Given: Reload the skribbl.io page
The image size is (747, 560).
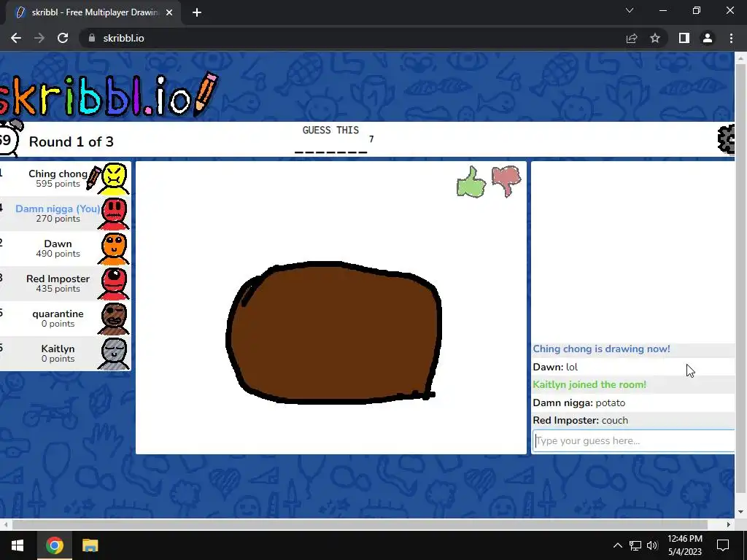Looking at the screenshot, I should 63,38.
